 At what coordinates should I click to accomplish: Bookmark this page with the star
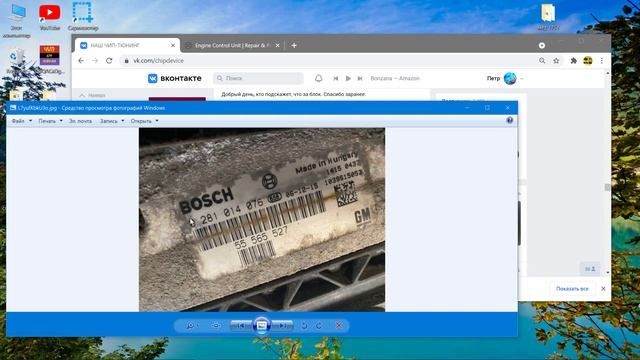[x=556, y=60]
